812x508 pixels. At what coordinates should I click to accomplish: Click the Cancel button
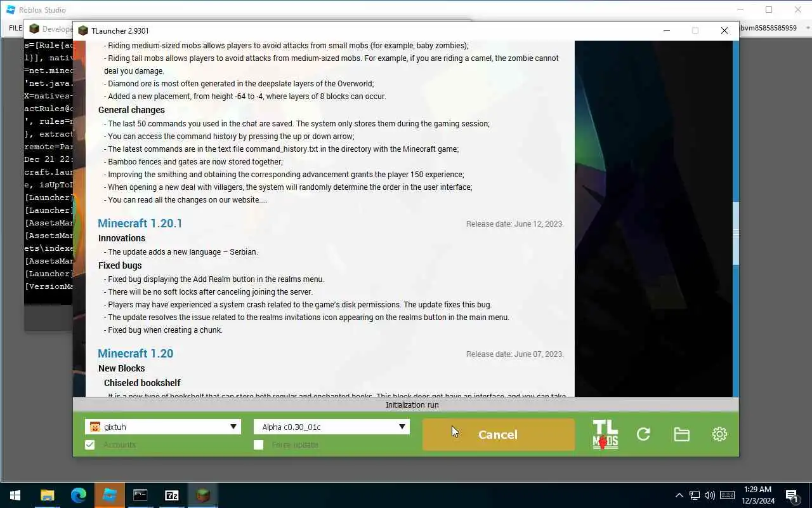coord(499,434)
